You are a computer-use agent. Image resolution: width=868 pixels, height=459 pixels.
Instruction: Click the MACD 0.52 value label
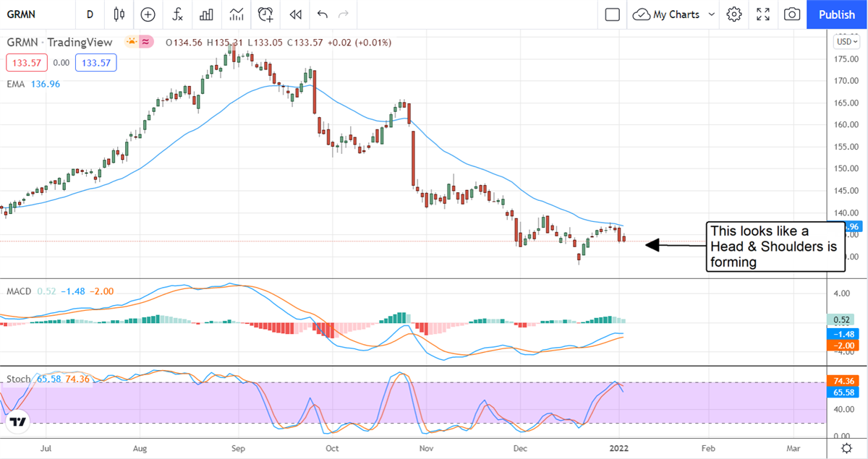pos(842,319)
